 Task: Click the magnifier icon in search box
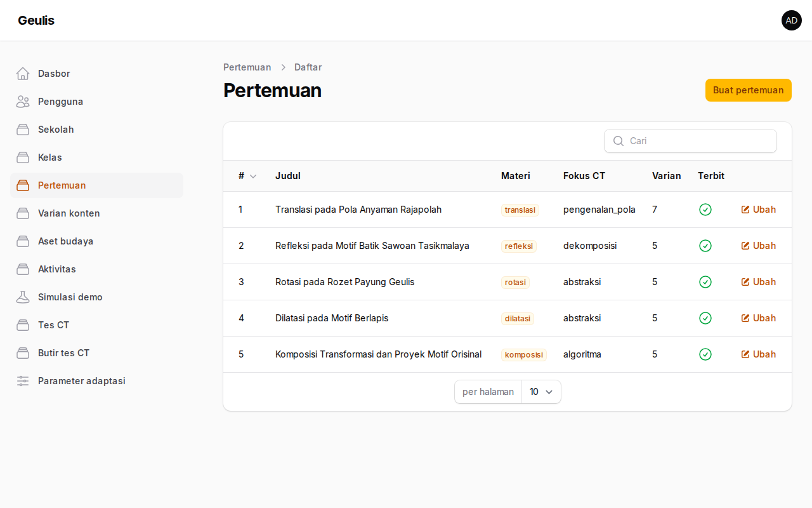coord(619,141)
